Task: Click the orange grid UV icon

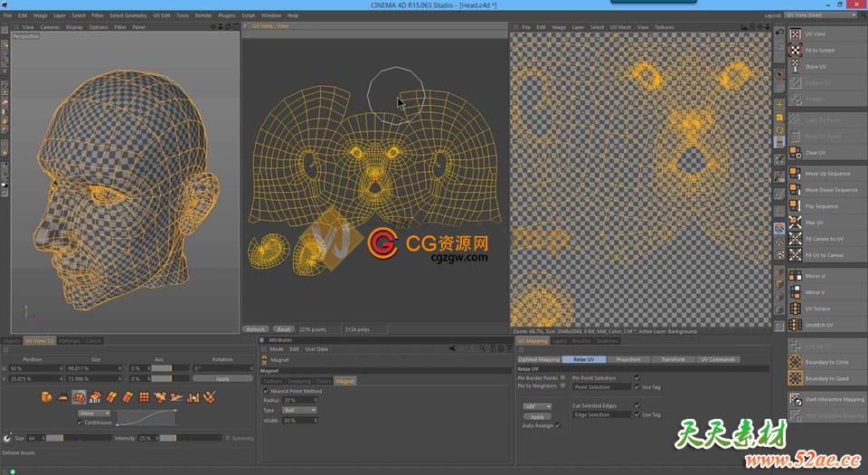Action: (144, 397)
